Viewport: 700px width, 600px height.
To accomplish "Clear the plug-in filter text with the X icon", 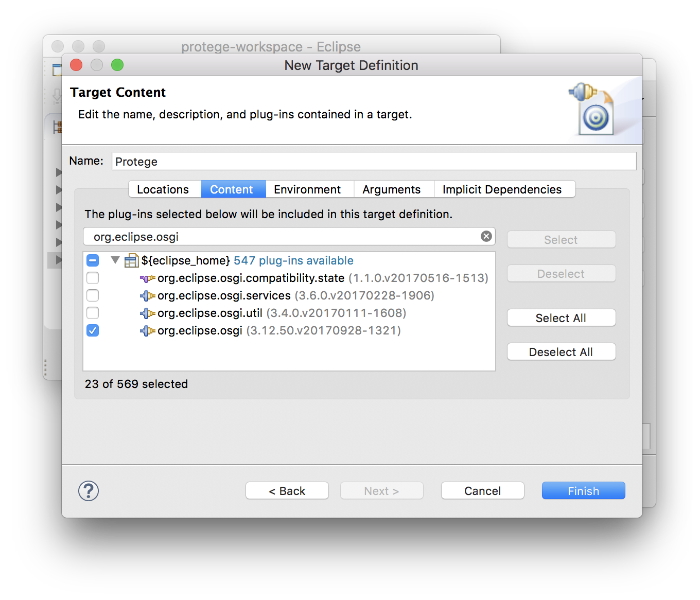I will (486, 236).
